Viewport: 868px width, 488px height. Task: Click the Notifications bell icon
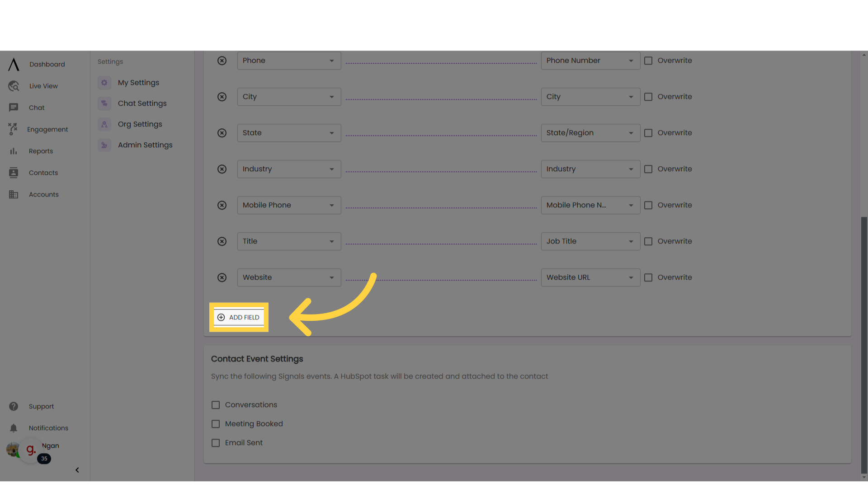tap(13, 428)
